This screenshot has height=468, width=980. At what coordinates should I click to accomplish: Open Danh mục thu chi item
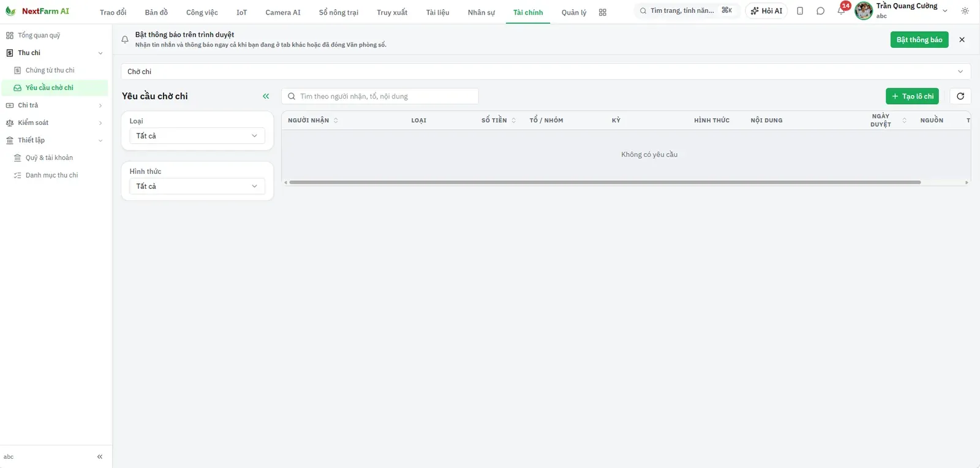55,175
